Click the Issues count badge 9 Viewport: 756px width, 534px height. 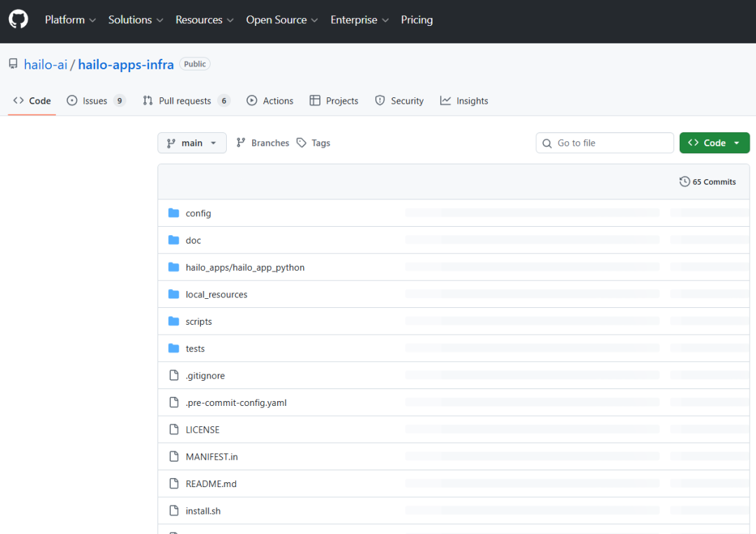pos(120,100)
